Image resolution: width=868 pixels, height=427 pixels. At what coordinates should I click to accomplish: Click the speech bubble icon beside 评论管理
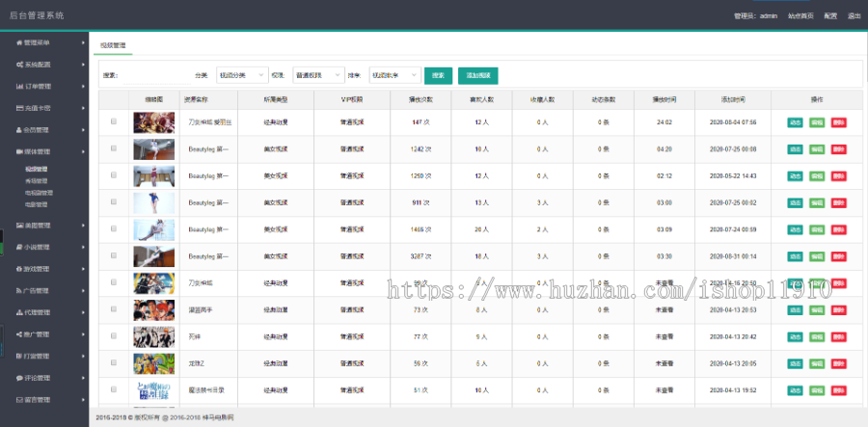tap(19, 379)
